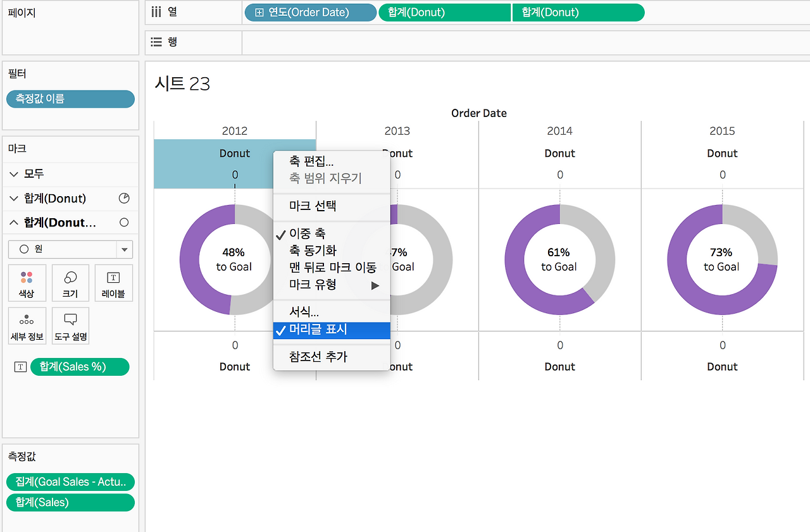Select the 2014 year column header

click(x=560, y=131)
